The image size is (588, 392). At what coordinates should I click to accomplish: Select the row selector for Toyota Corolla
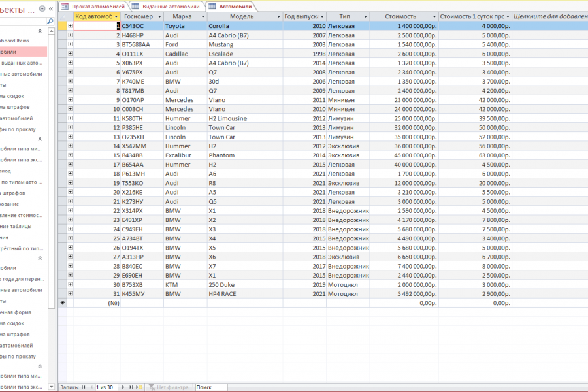coord(63,26)
